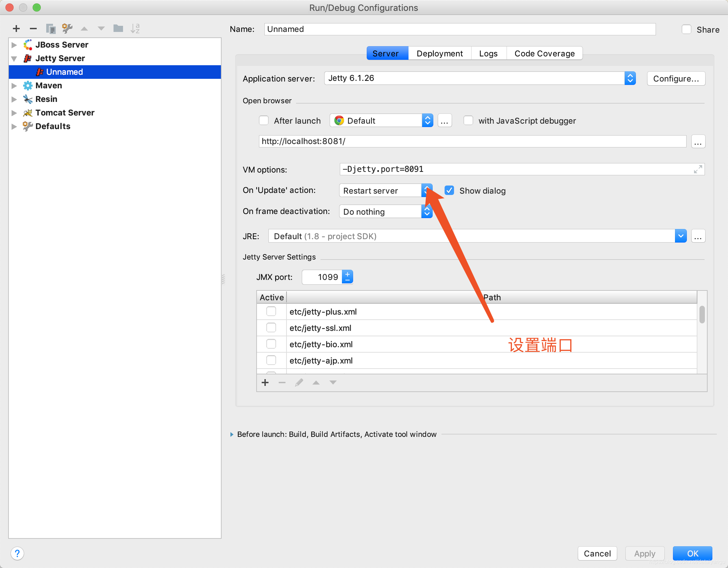Select the Unnamed Jetty configuration
728x568 pixels.
pyautogui.click(x=115, y=72)
